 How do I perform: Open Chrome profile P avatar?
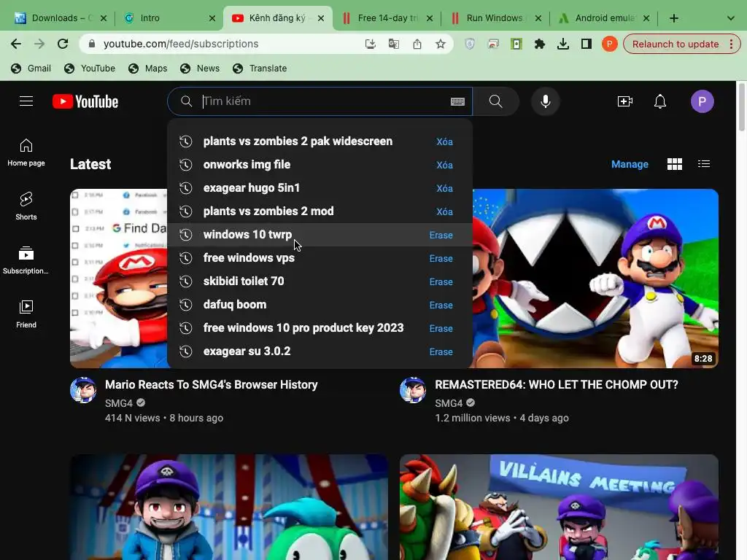609,44
